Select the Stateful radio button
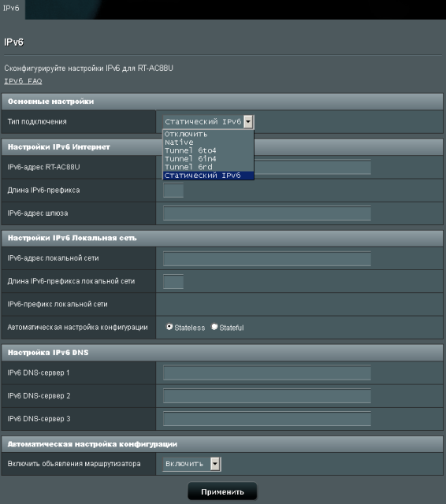 (214, 327)
